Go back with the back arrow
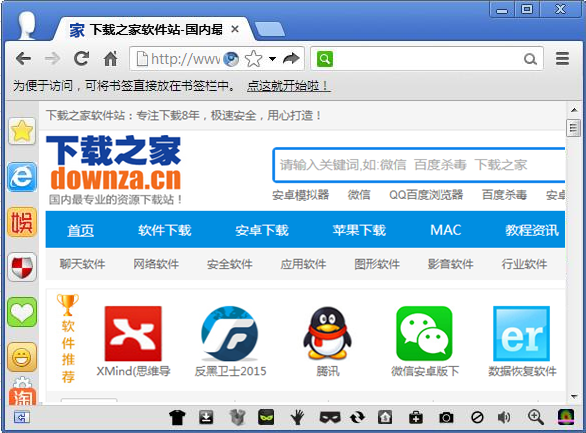Screen dimensions: 586x433 pyautogui.click(x=24, y=59)
